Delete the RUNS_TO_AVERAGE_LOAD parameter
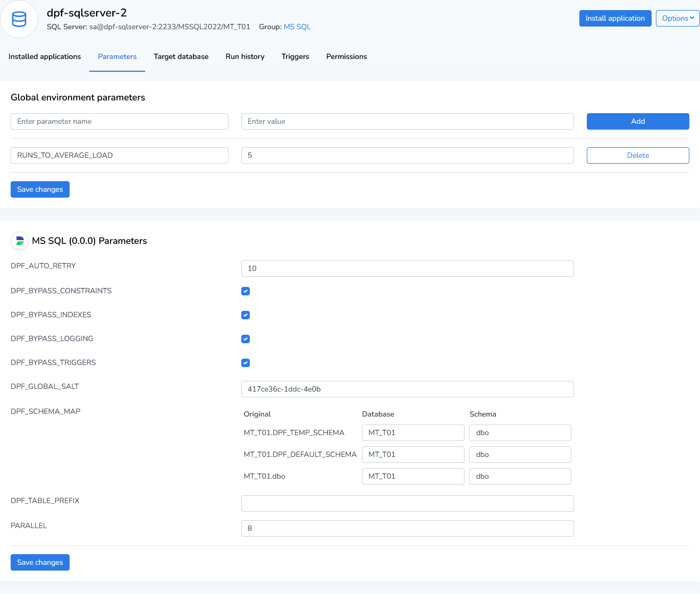 pyautogui.click(x=637, y=155)
